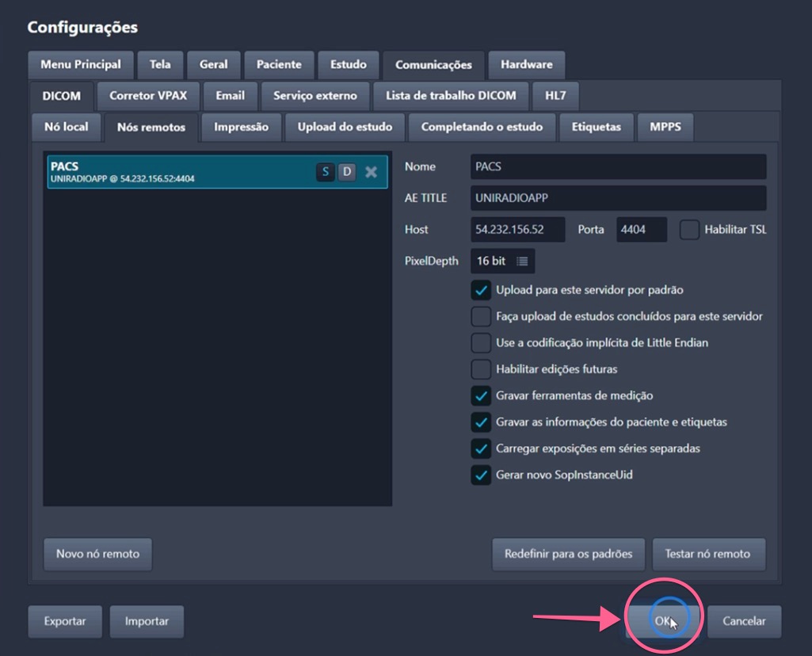Click the Importar button

click(147, 621)
